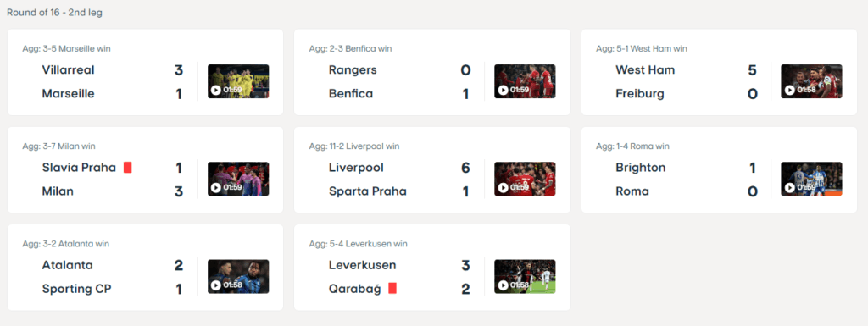Open the Leverkusen team name link

363,265
